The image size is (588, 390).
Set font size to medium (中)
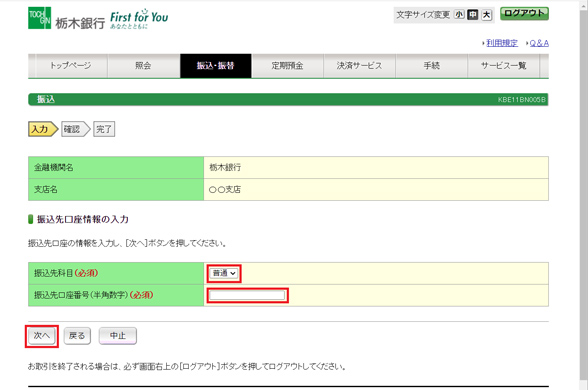point(473,15)
